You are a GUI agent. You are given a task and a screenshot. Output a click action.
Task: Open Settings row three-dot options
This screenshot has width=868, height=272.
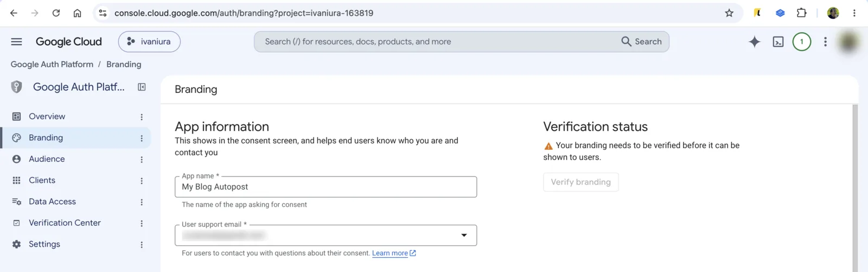tap(142, 245)
